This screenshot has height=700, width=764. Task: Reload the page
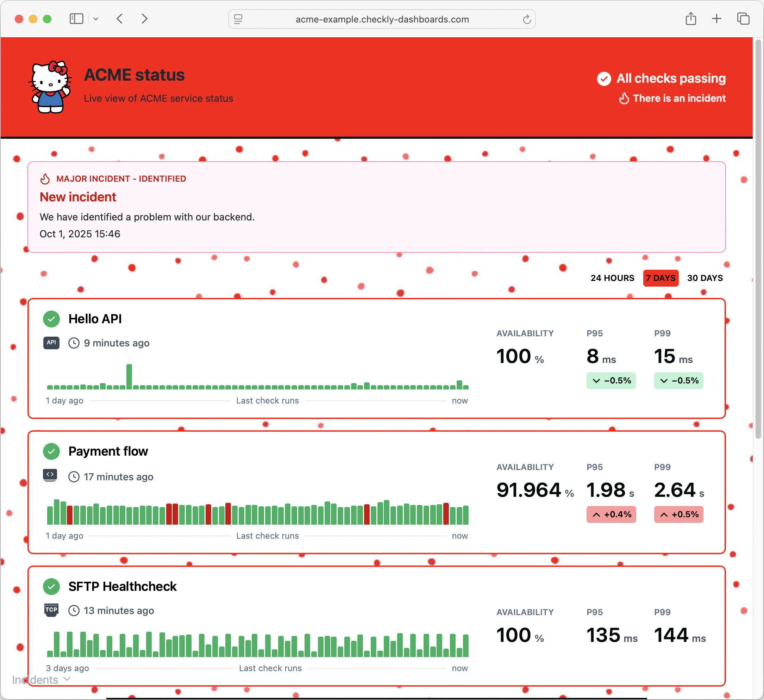[x=526, y=19]
